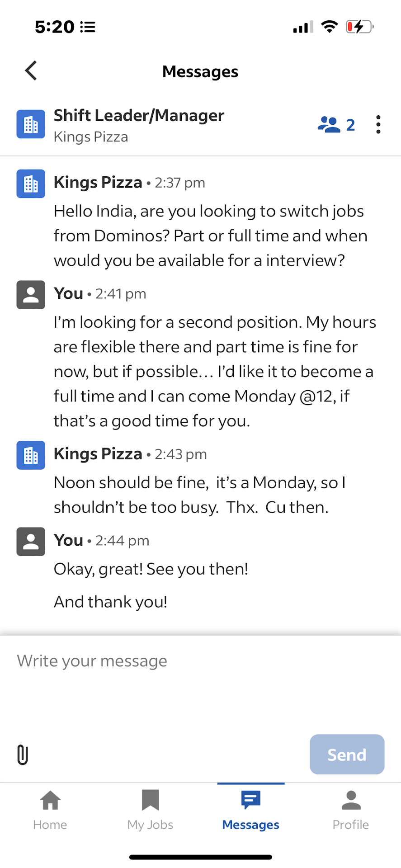Tap the back arrow icon
This screenshot has width=401, height=868.
[31, 71]
